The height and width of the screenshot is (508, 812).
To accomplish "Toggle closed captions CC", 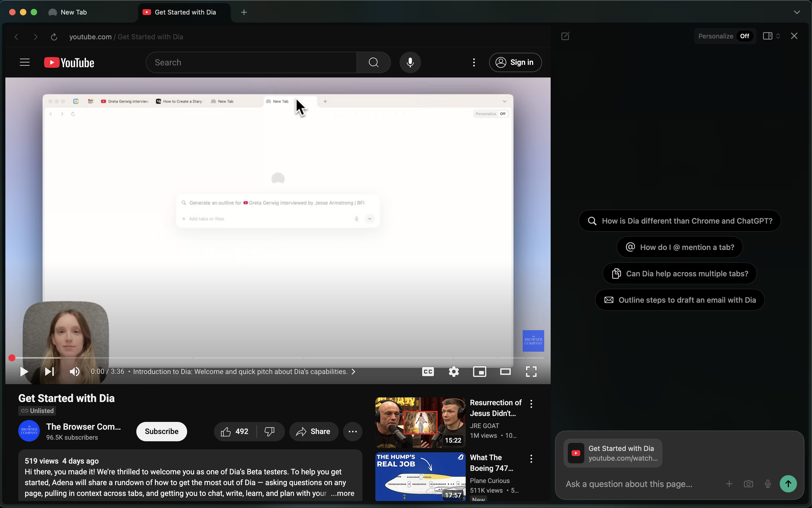I will pos(428,372).
